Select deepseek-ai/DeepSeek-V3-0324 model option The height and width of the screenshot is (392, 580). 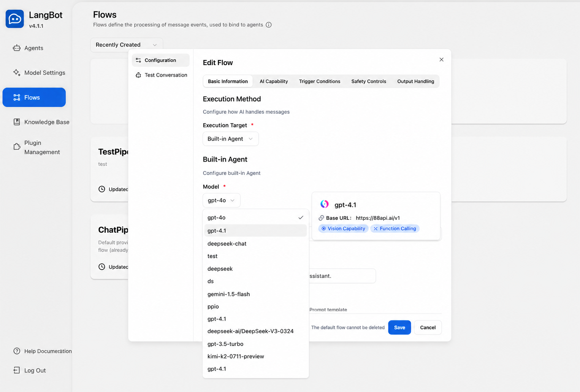tap(255, 331)
